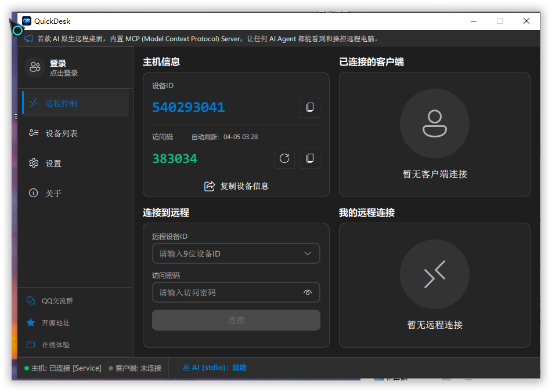Click the QuickDesk logo in title bar
The width and height of the screenshot is (552, 392).
coord(27,21)
